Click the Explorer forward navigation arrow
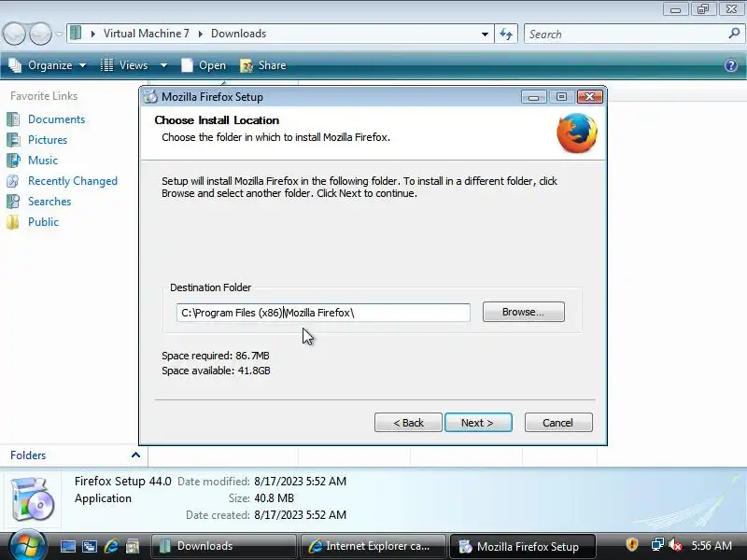The width and height of the screenshot is (747, 560). point(40,34)
